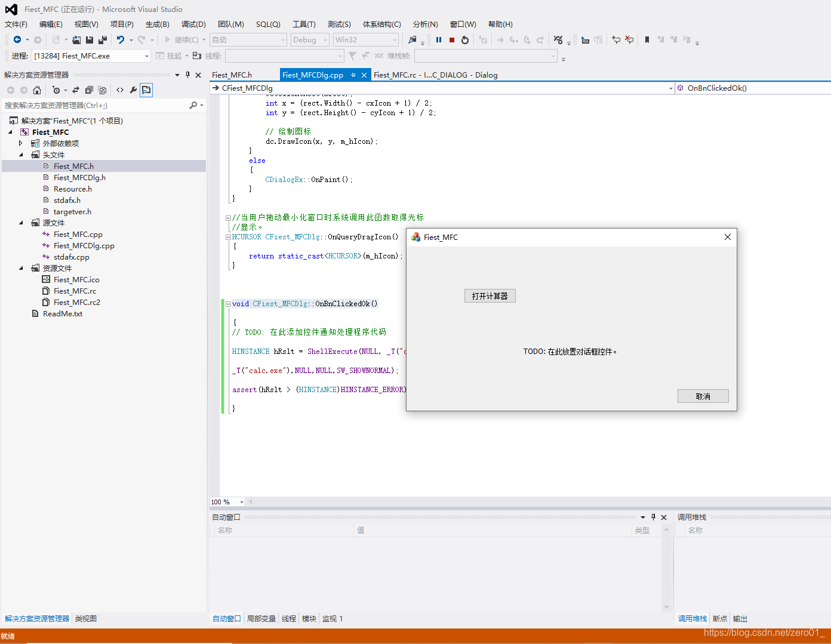The height and width of the screenshot is (644, 831).
Task: Open Properties with the wrench icon
Action: [x=133, y=90]
